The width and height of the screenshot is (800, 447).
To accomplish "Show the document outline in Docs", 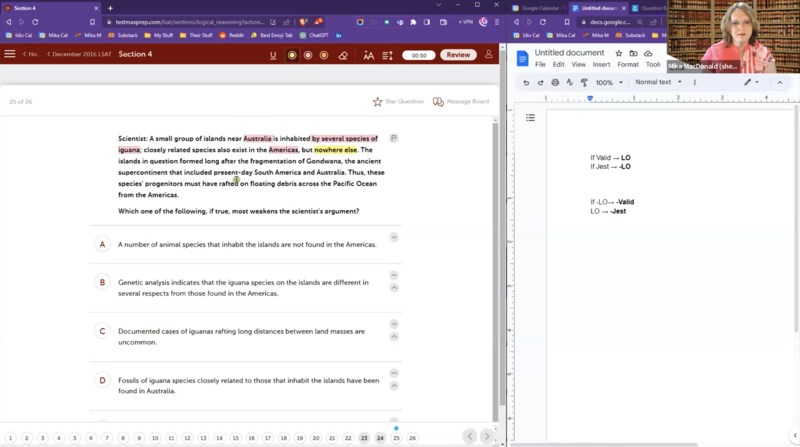I will point(530,118).
